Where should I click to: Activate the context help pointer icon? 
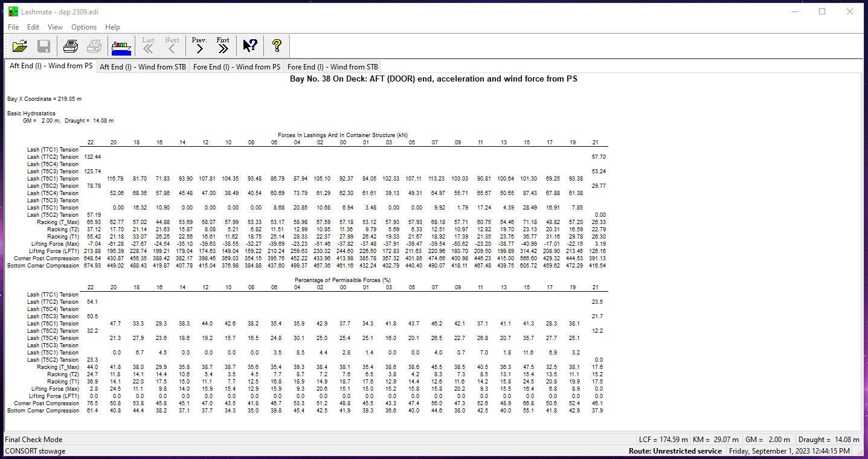click(x=250, y=46)
